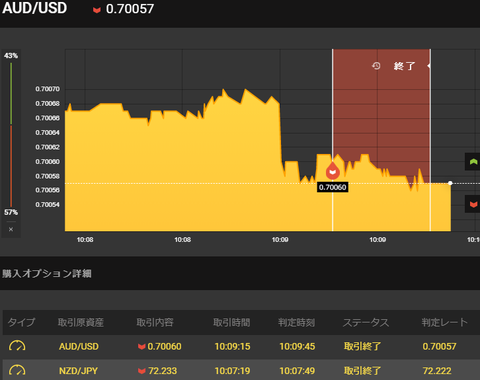Click the 購入オプション詳細 section title
The width and height of the screenshot is (480, 380).
click(x=47, y=274)
